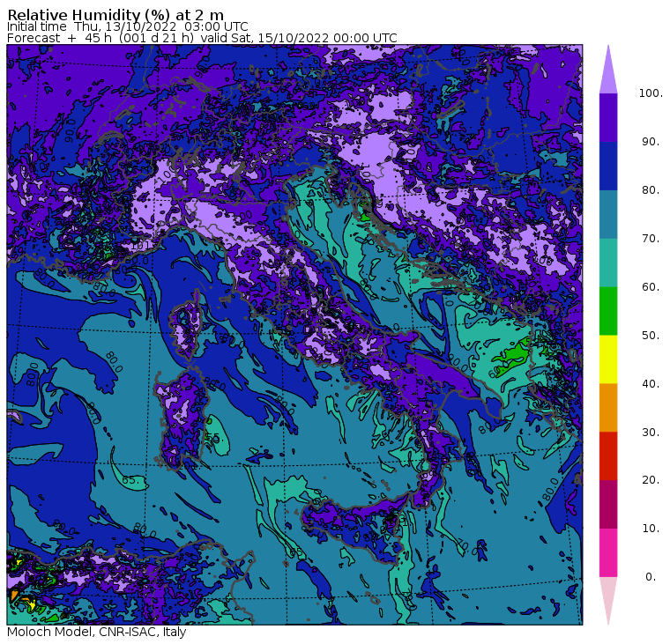The image size is (670, 644).
Task: Click the '10.' legend label
Action: click(x=651, y=529)
